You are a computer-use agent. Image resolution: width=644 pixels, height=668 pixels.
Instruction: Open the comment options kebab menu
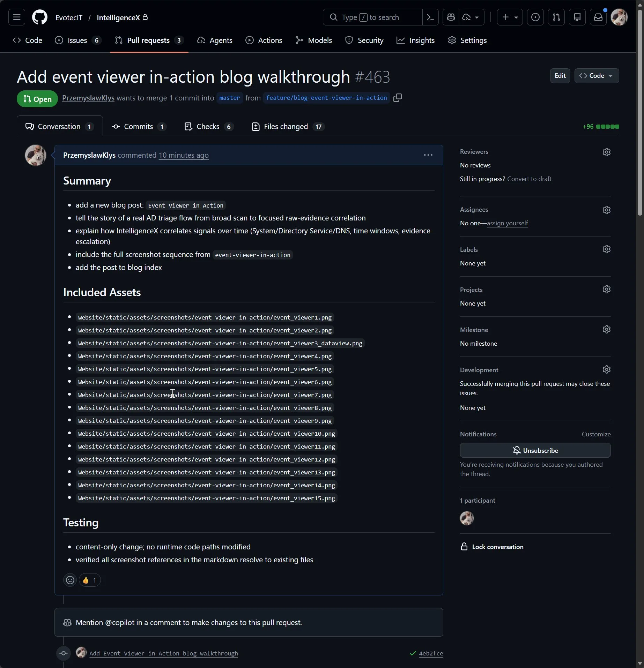pyautogui.click(x=428, y=155)
